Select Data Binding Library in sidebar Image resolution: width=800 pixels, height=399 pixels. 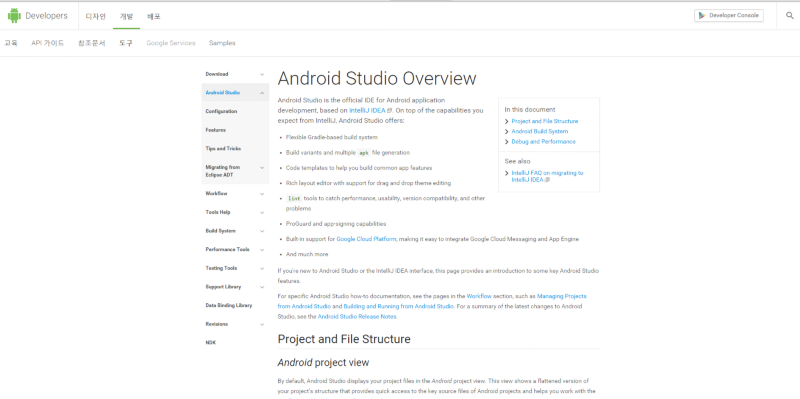229,305
